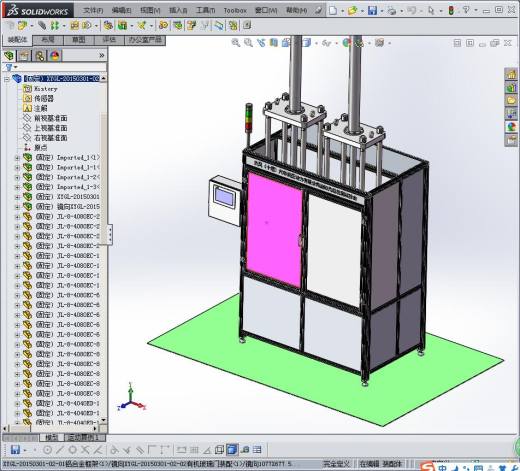Select the FeatureManager design tree tab icon

9,55
